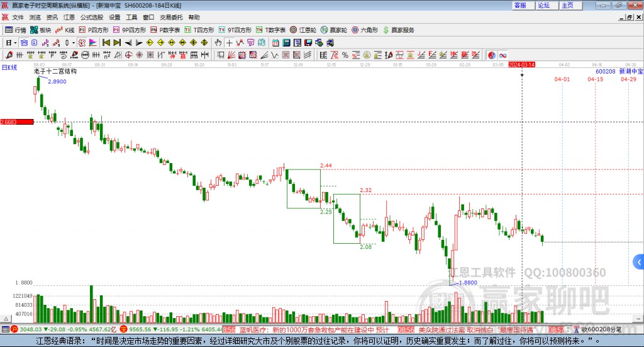The width and height of the screenshot is (644, 347).
Task: Go to 主页 home page
Action: point(567,5)
